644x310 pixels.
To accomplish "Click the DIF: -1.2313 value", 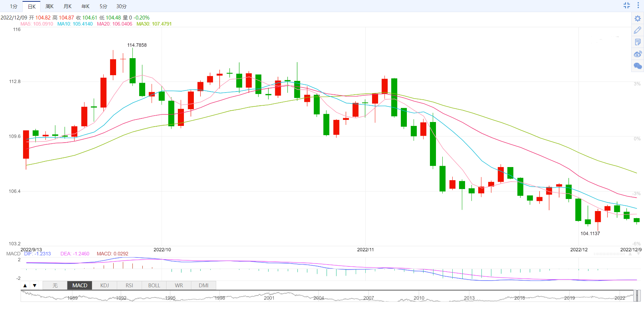I will (x=38, y=254).
